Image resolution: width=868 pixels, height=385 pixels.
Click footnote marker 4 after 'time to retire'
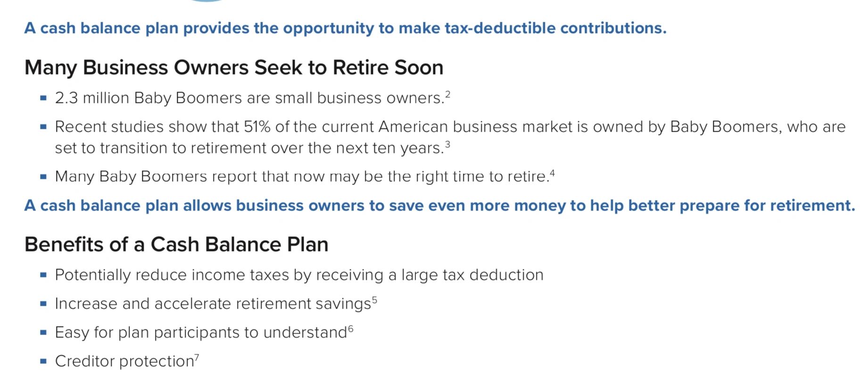[x=552, y=173]
